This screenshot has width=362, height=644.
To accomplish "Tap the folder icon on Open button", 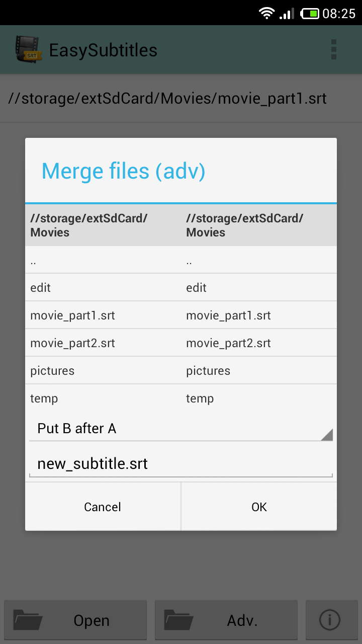I will [x=28, y=620].
